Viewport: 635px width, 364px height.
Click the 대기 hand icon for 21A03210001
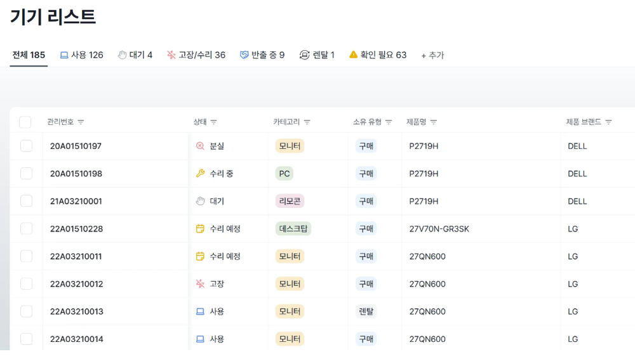pos(200,201)
